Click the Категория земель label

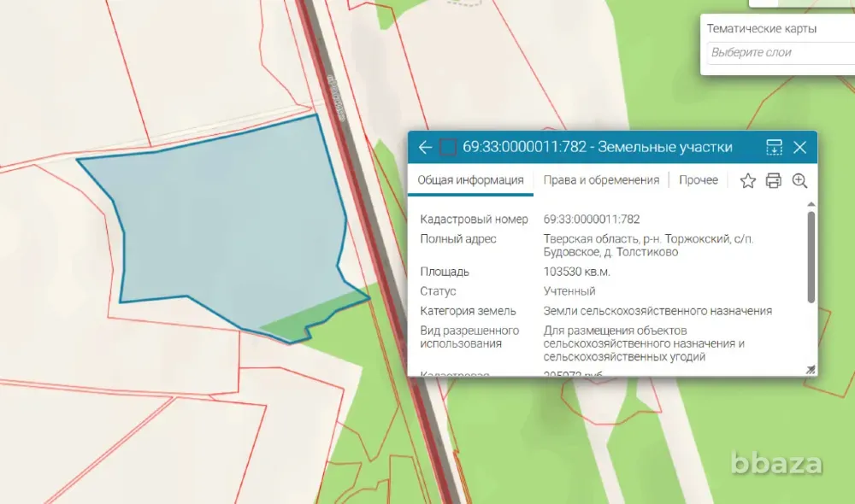click(468, 311)
